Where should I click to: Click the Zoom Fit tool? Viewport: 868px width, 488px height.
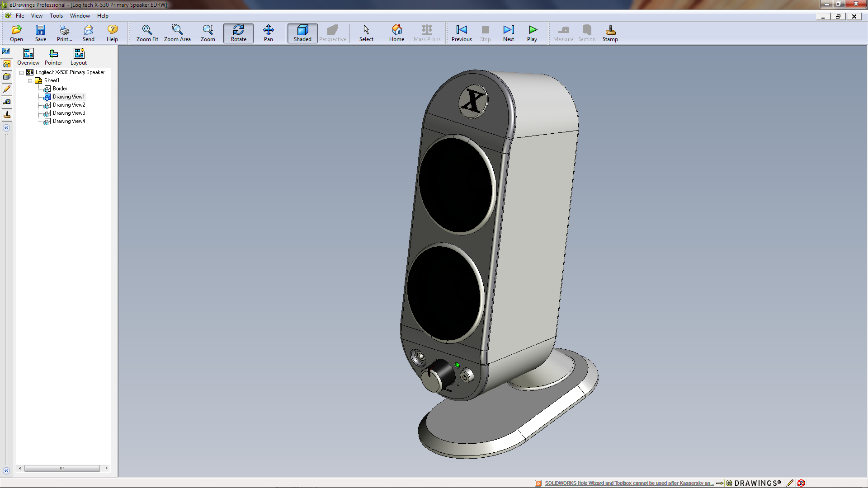tap(147, 33)
